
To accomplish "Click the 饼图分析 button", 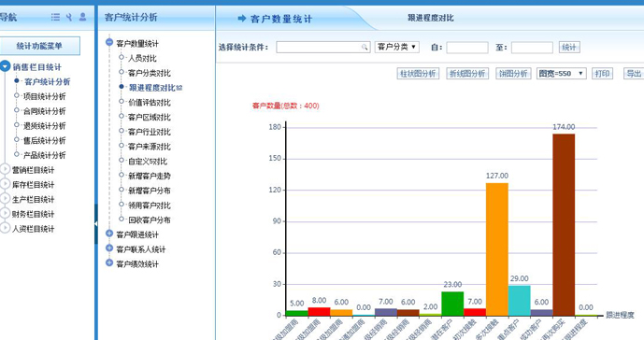I will pyautogui.click(x=513, y=74).
